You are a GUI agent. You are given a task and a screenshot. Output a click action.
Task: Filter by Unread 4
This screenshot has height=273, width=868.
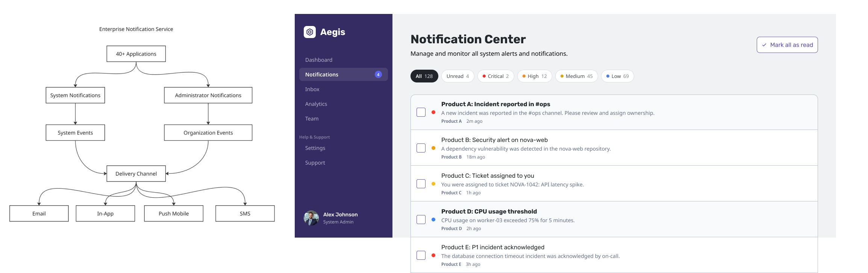point(457,76)
